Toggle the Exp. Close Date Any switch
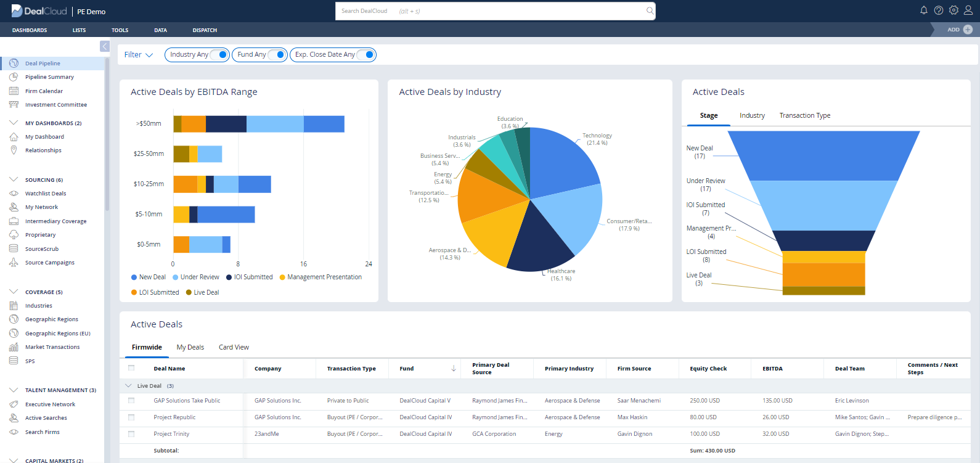This screenshot has height=463, width=980. pos(366,55)
